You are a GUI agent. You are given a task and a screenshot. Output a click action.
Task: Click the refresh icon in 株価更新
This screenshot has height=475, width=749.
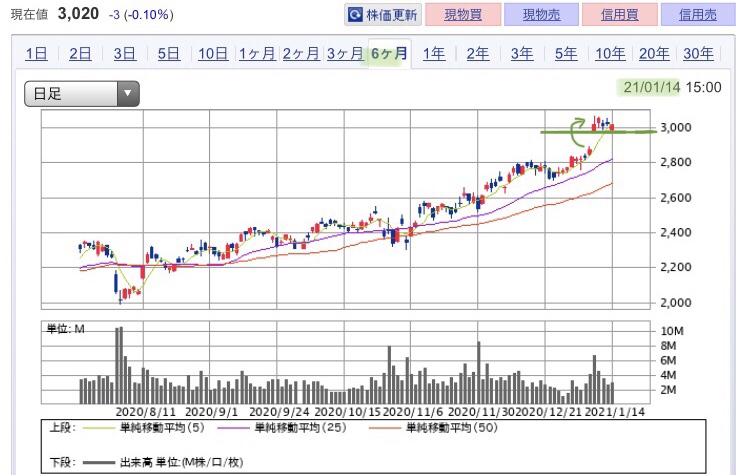tap(355, 15)
